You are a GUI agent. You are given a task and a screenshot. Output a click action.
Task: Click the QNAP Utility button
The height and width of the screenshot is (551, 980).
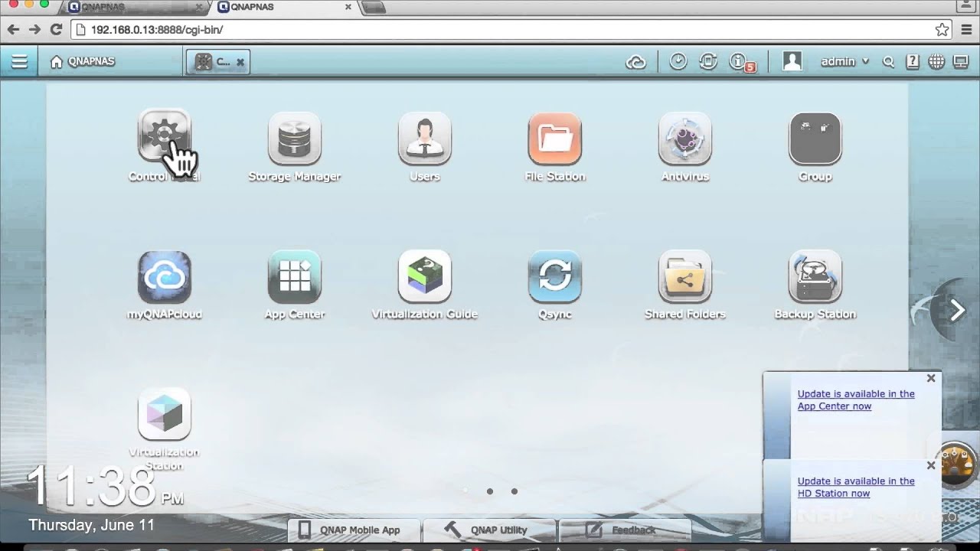(x=488, y=530)
